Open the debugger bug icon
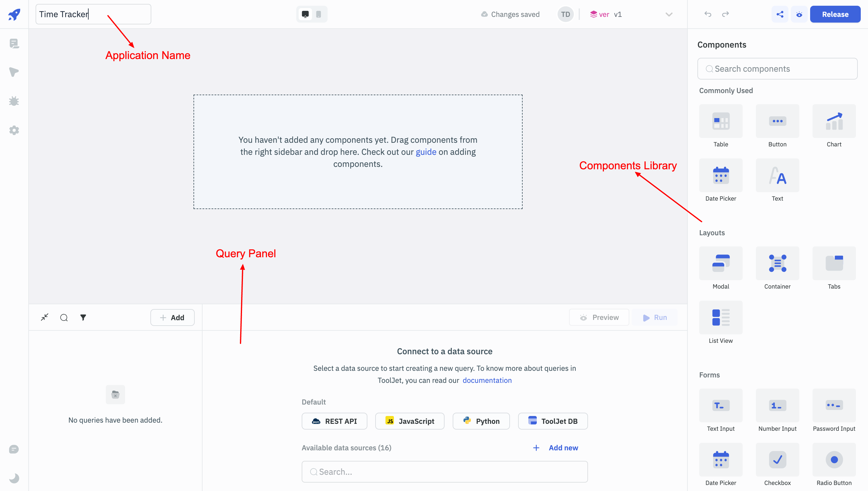868x491 pixels. tap(14, 101)
